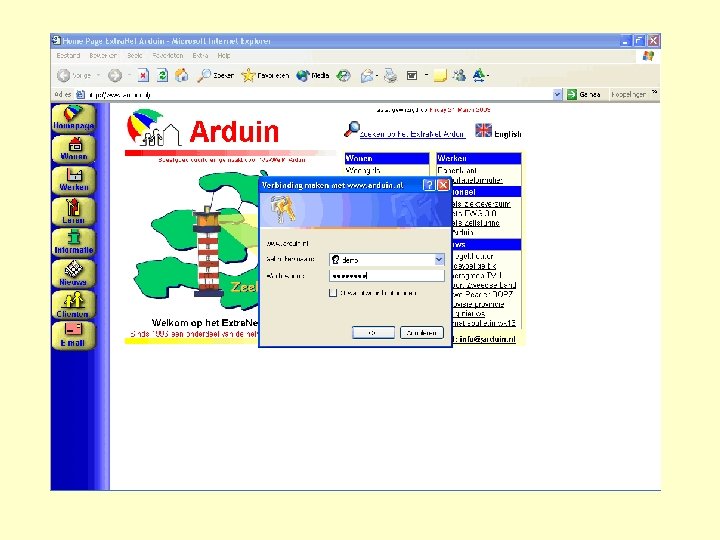This screenshot has width=720, height=540.
Task: Click the Windows flag logo in menu bar
Action: coord(648,56)
